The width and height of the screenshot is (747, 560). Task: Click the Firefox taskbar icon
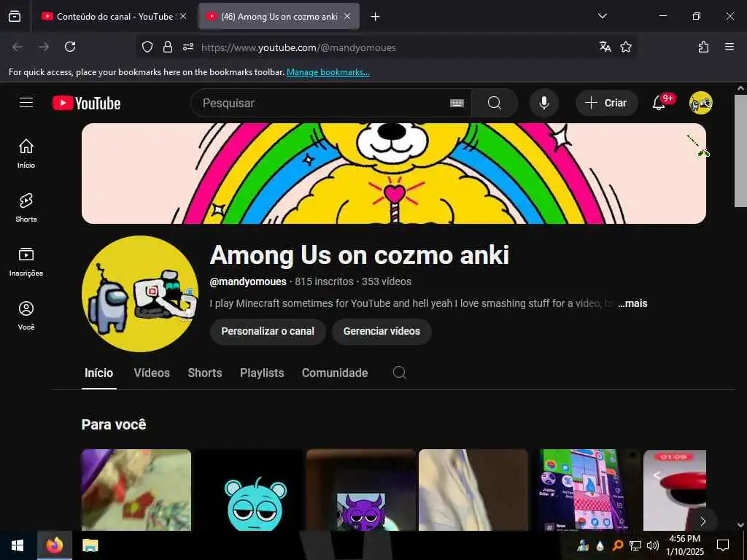55,545
